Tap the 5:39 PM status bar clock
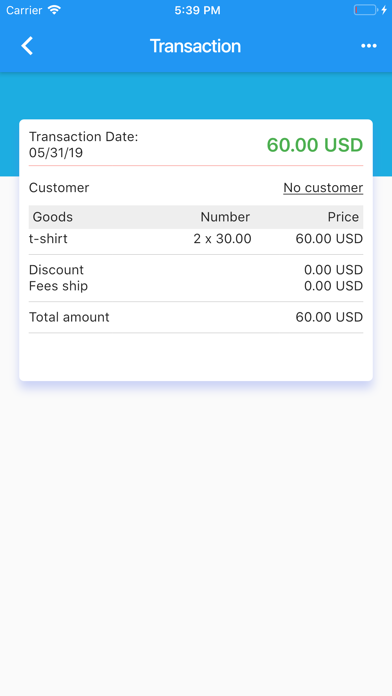The width and height of the screenshot is (392, 696). pos(197,10)
